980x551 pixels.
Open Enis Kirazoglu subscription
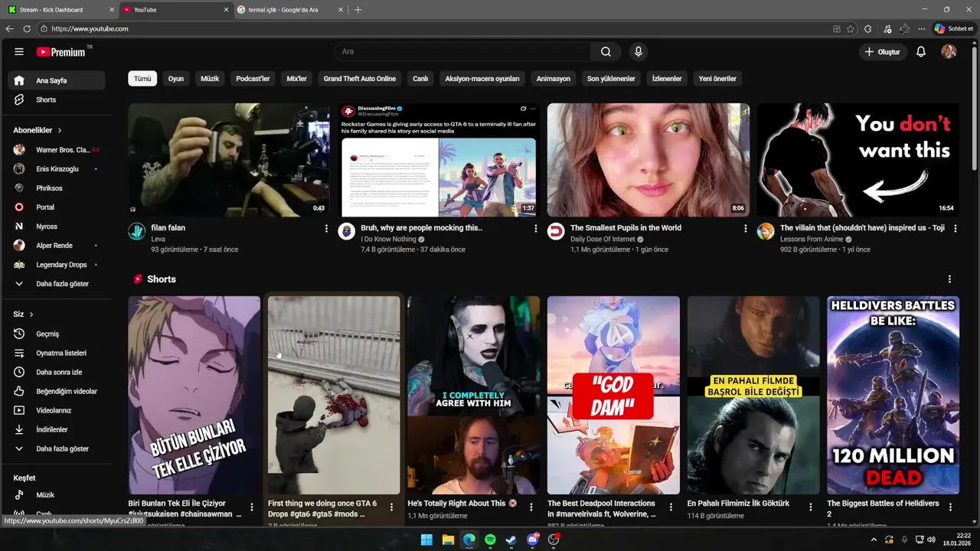[57, 169]
